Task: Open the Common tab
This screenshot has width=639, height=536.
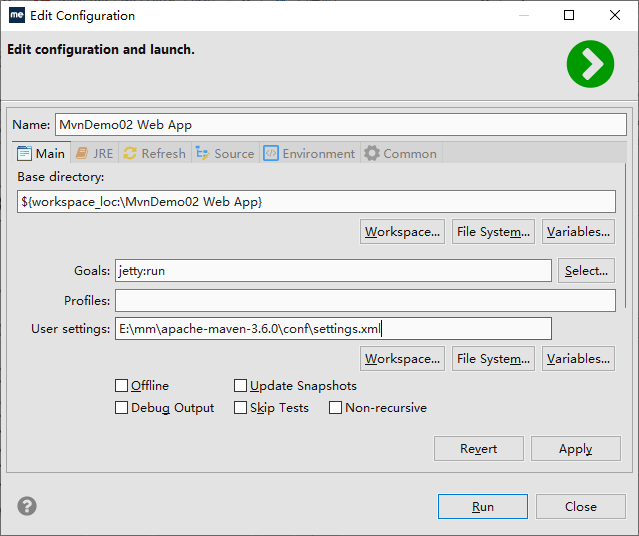Action: tap(400, 153)
